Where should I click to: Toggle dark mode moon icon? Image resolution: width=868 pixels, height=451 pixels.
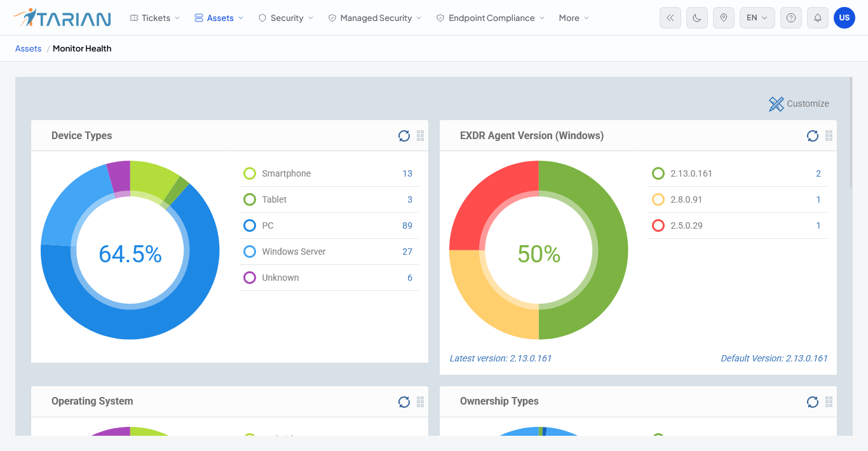[x=697, y=18]
